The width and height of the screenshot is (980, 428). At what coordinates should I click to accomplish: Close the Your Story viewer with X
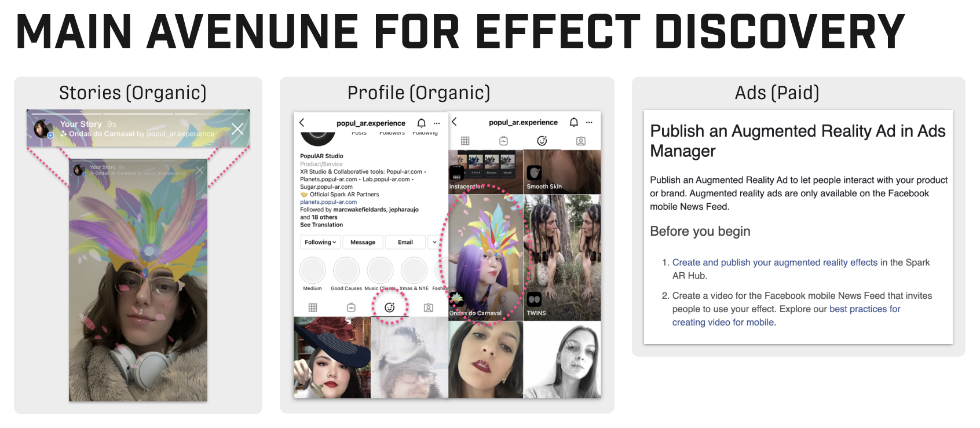pyautogui.click(x=237, y=129)
